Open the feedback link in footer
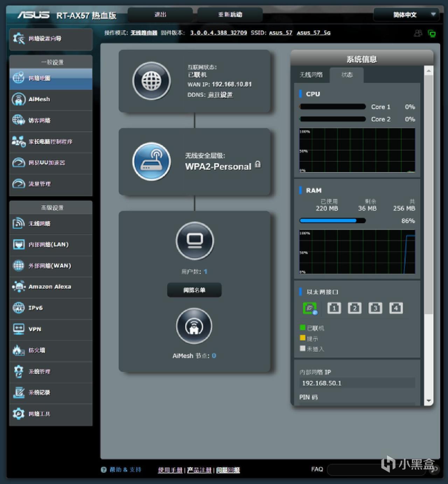 coord(228,470)
